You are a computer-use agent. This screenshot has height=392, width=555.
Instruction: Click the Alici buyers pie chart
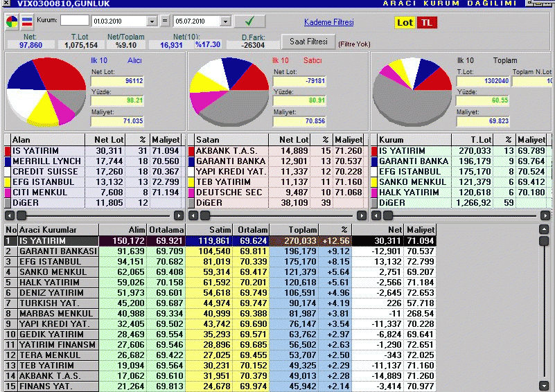46,92
